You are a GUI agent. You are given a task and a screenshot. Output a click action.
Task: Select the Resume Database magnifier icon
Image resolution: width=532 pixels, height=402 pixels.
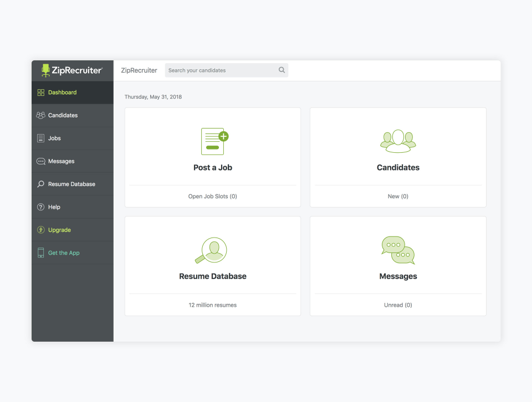tap(40, 183)
